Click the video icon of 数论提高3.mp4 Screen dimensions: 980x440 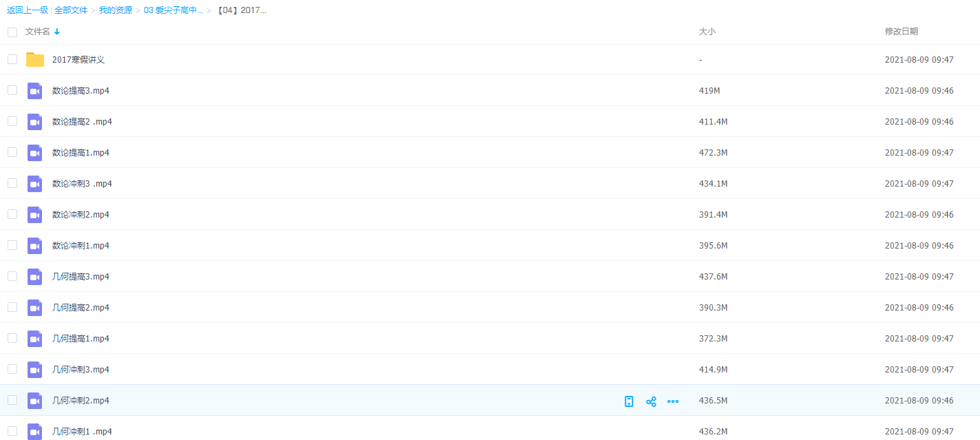(x=35, y=91)
